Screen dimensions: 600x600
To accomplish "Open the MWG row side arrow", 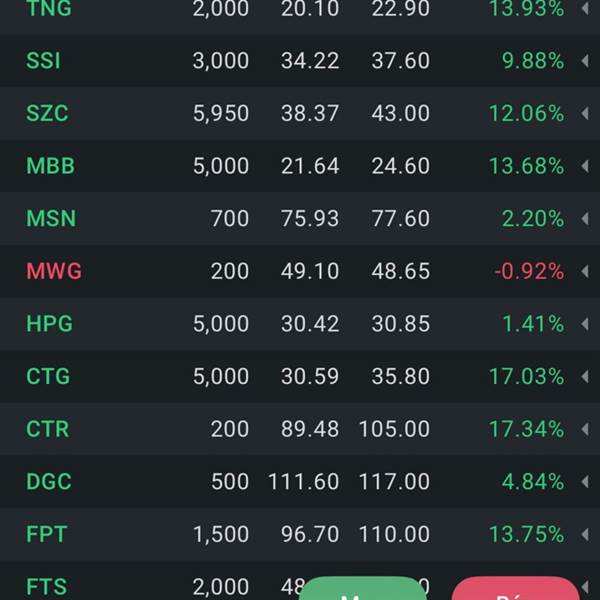I will (585, 271).
